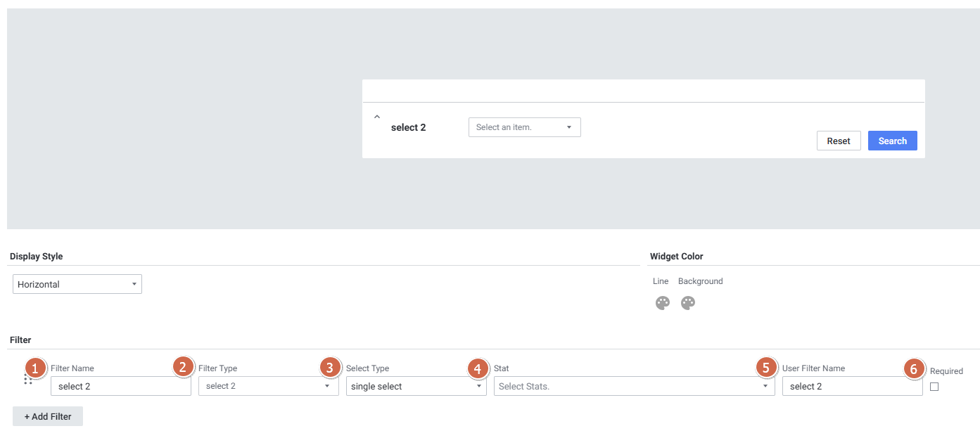Grab the filter row drag handle
980x438 pixels.
coord(28,380)
